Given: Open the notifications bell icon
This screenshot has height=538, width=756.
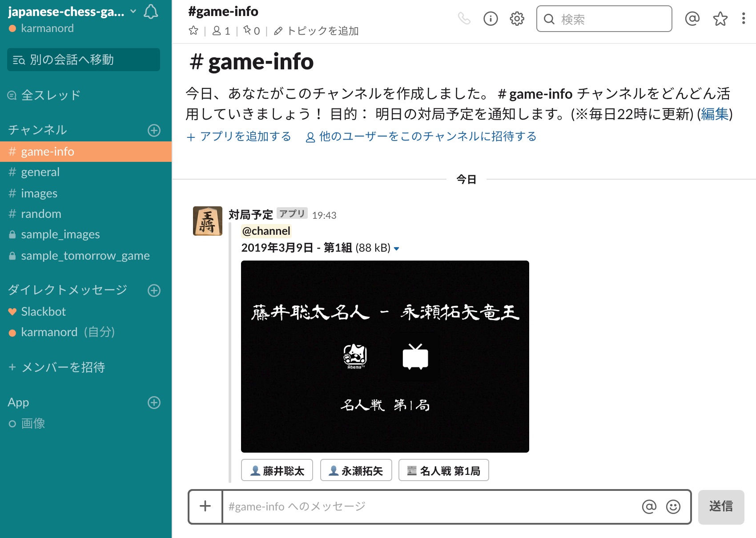Looking at the screenshot, I should click(x=150, y=12).
